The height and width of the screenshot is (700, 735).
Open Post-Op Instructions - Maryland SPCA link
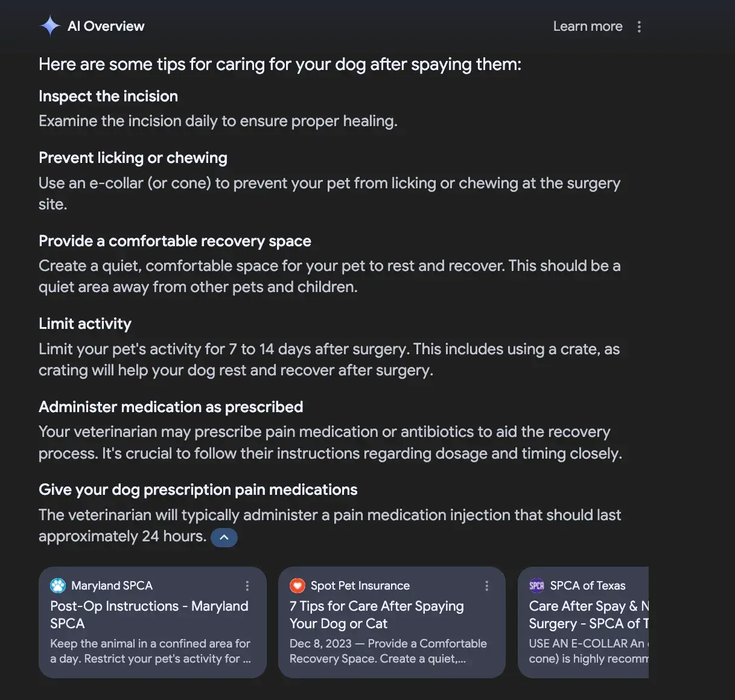click(149, 614)
